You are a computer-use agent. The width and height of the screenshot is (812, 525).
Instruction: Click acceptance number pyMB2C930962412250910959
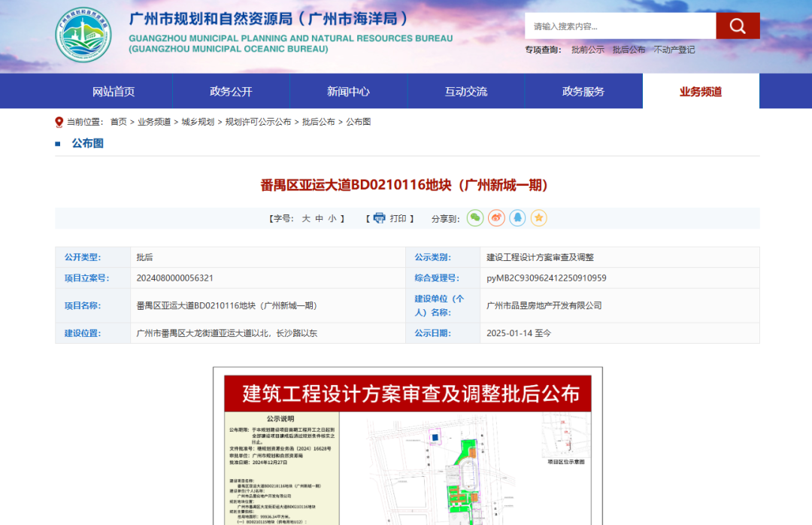(x=547, y=278)
